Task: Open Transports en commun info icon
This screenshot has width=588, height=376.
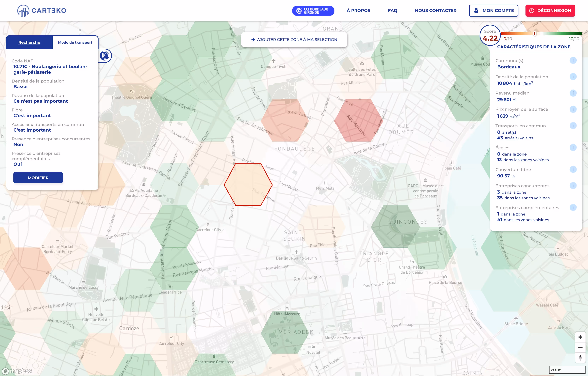Action: tap(573, 126)
